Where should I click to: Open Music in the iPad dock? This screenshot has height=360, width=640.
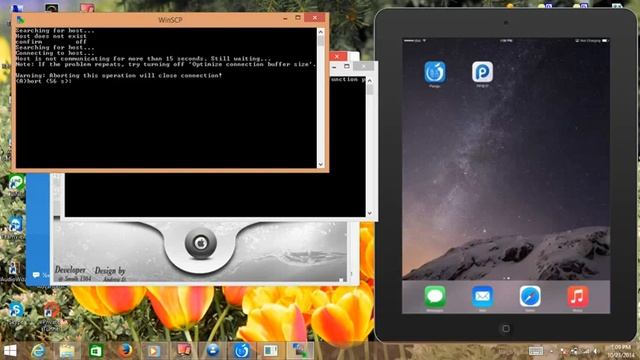[x=578, y=296]
